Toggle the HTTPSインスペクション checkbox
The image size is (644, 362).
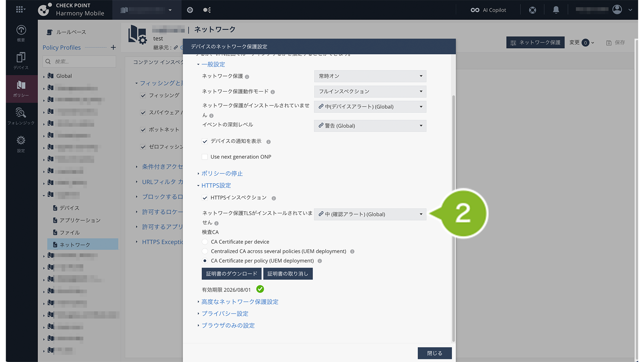(205, 198)
